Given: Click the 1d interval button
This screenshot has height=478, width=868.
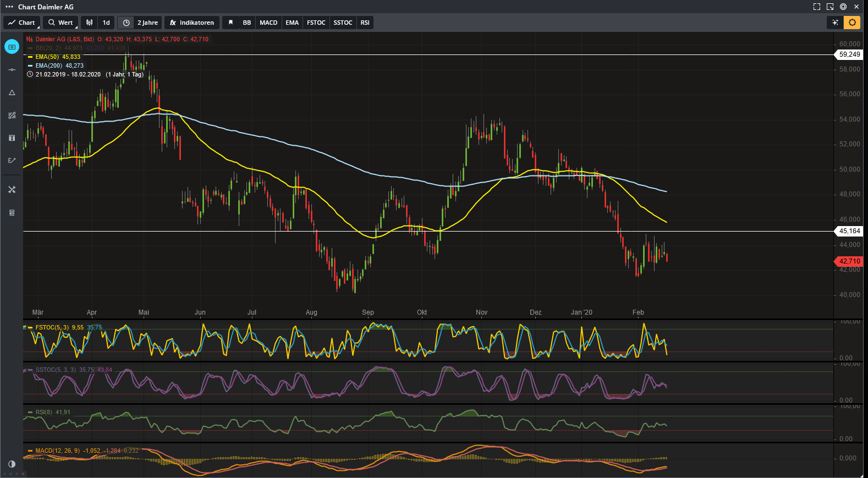Looking at the screenshot, I should click(x=106, y=23).
